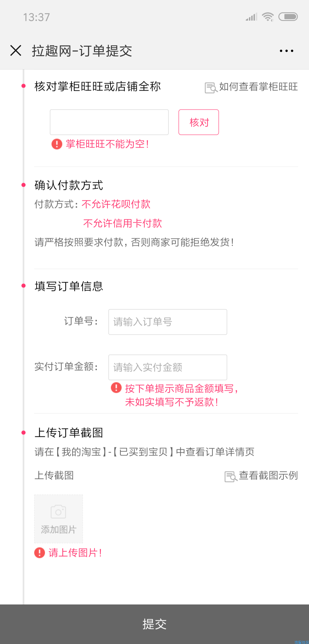Viewport: 309px width, 644px height.
Task: Click the document-search icon beside 查看截图示例
Action: (231, 477)
